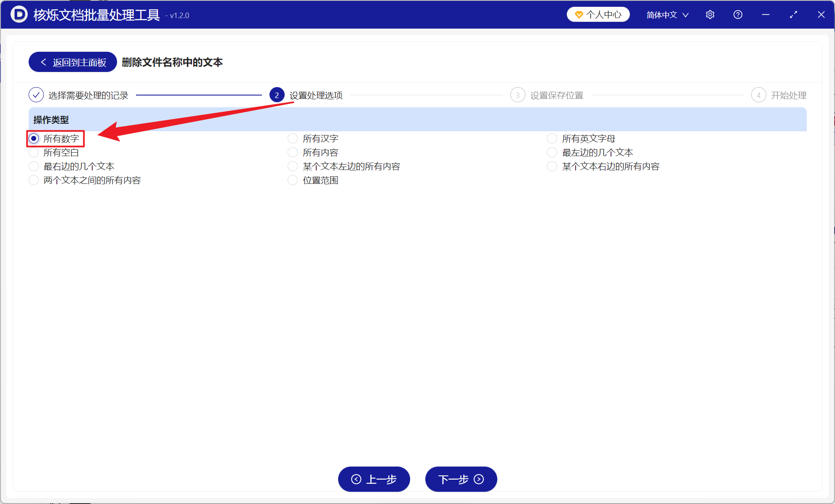
Task: Click the back arrow in 返回到主面板
Action: coord(43,62)
